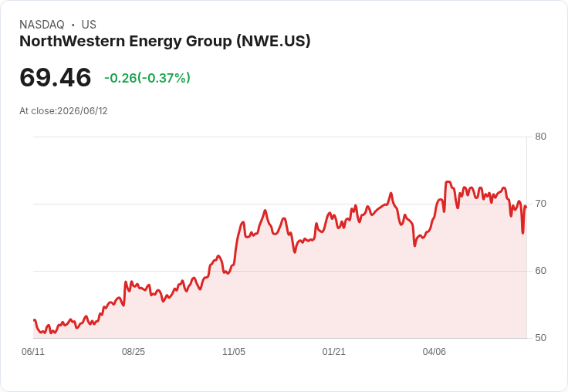Click the 50 y-axis price label
Image resolution: width=568 pixels, height=392 pixels.
pyautogui.click(x=540, y=338)
